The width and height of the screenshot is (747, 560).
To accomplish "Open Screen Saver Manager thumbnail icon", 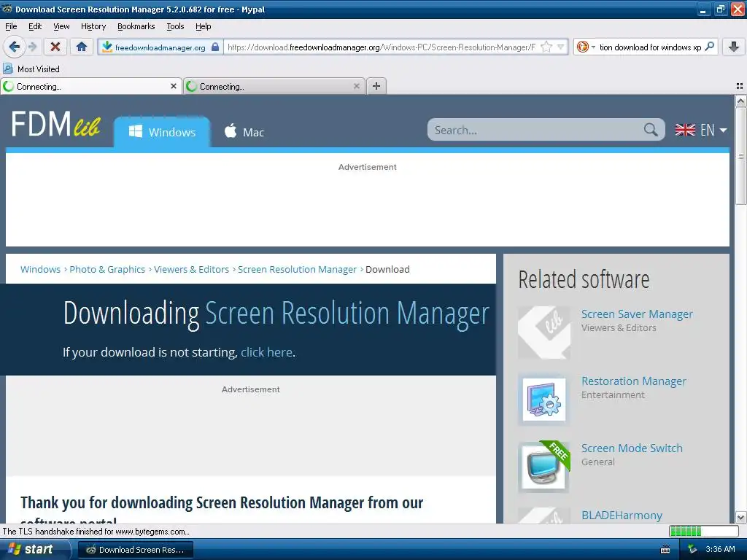I will click(x=544, y=332).
